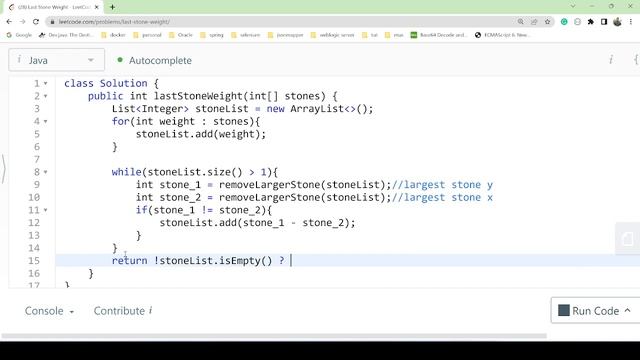The width and height of the screenshot is (640, 360).
Task: Bookmark this page with the star
Action: tap(547, 22)
